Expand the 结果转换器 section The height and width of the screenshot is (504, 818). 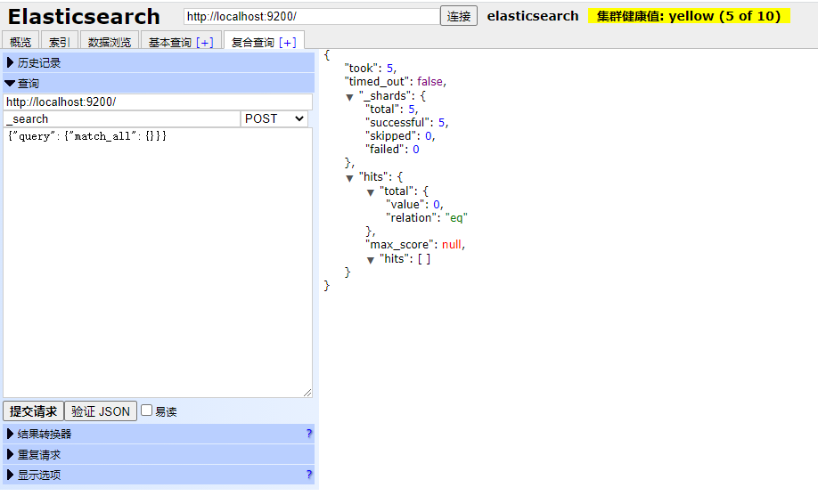click(159, 434)
